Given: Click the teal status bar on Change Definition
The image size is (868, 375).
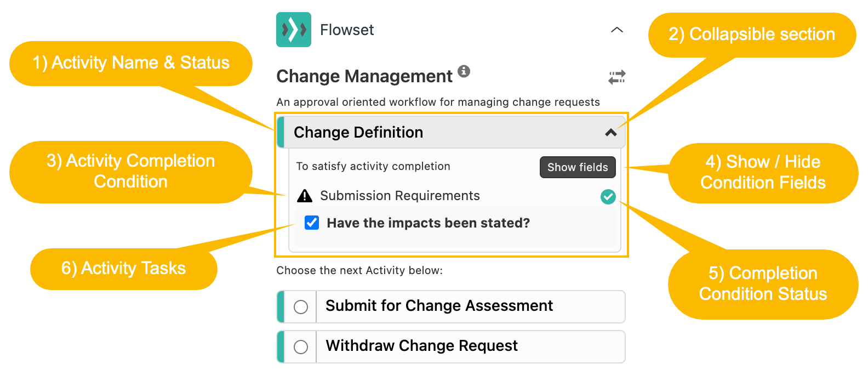Looking at the screenshot, I should (281, 132).
